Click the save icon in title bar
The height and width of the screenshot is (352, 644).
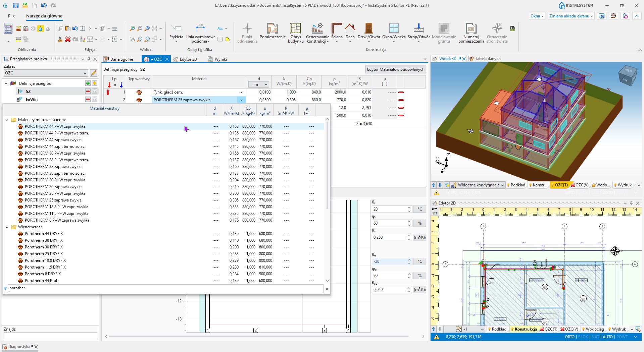coord(15,5)
